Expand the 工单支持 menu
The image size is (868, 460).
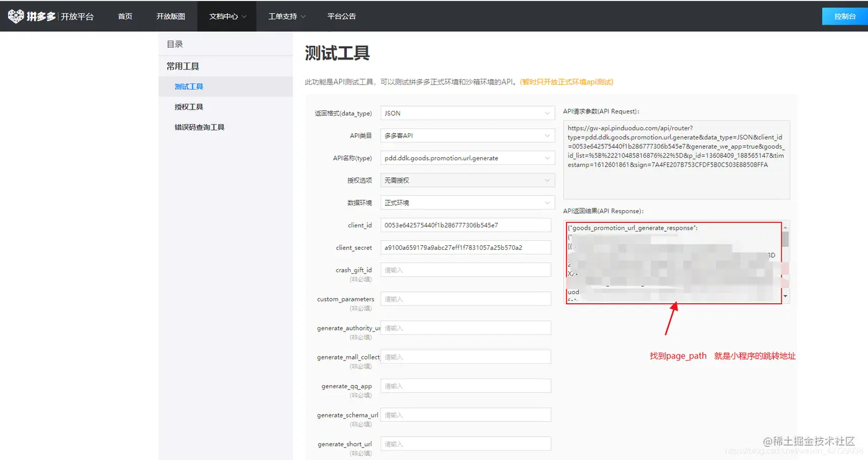287,16
